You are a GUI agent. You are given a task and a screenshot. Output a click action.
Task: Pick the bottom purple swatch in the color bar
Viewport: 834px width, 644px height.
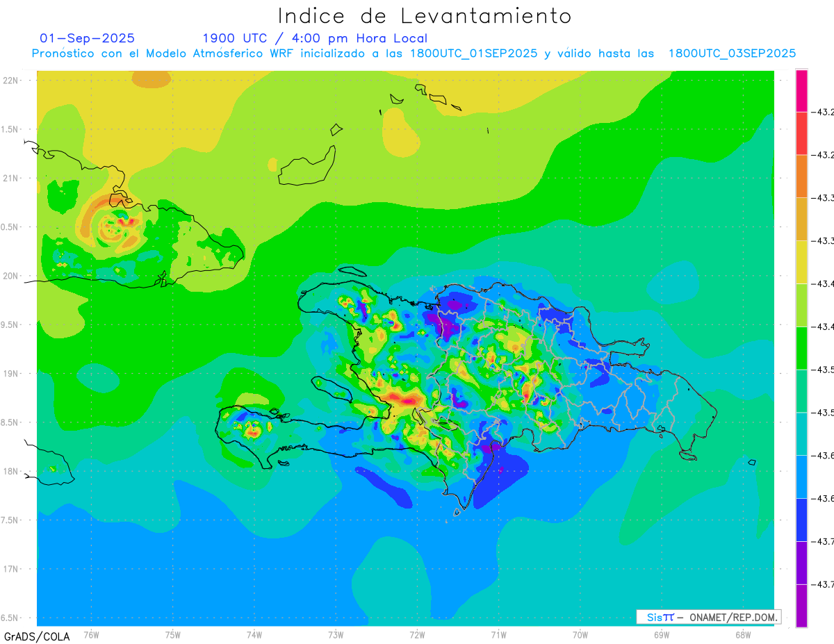(801, 606)
